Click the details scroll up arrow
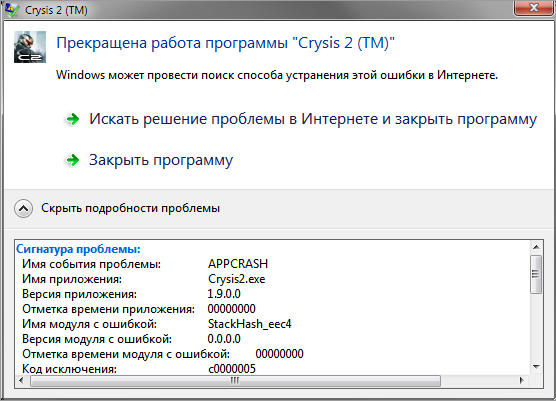 (x=536, y=247)
